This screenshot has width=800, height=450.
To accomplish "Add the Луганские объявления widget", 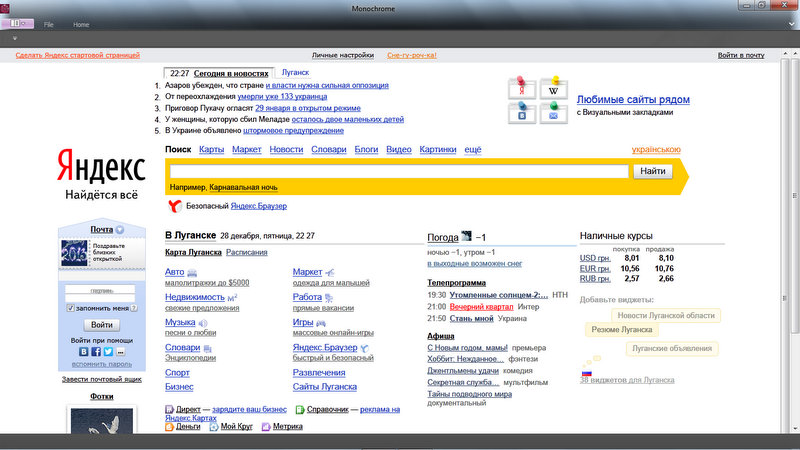I will pyautogui.click(x=672, y=348).
